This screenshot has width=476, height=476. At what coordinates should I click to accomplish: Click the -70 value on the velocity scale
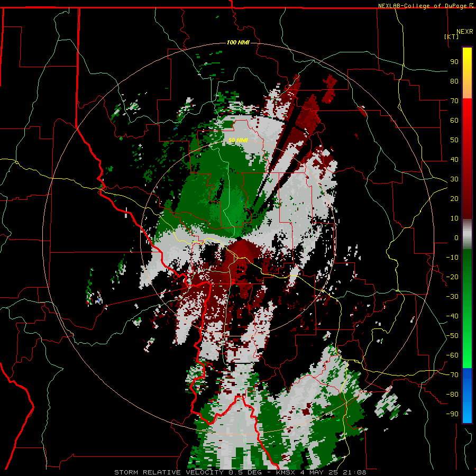pyautogui.click(x=452, y=375)
